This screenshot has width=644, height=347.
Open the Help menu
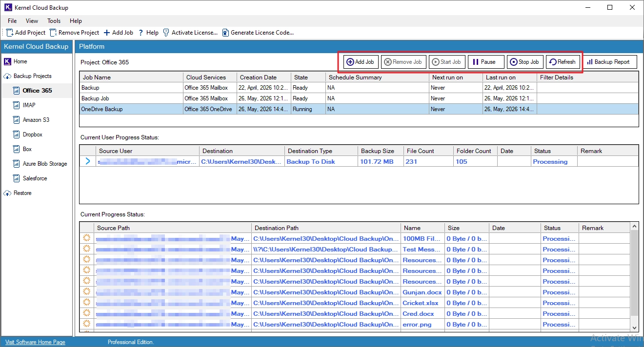(76, 21)
